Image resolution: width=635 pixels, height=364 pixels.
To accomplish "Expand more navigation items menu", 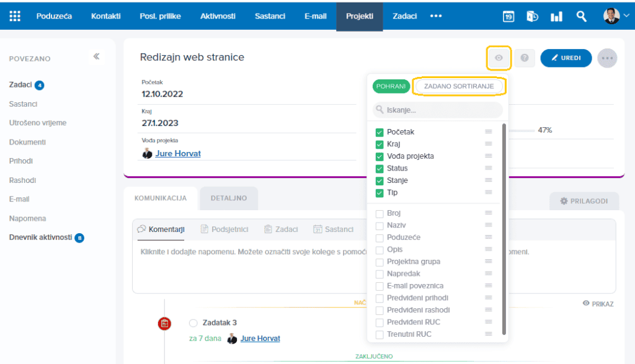I will [436, 16].
